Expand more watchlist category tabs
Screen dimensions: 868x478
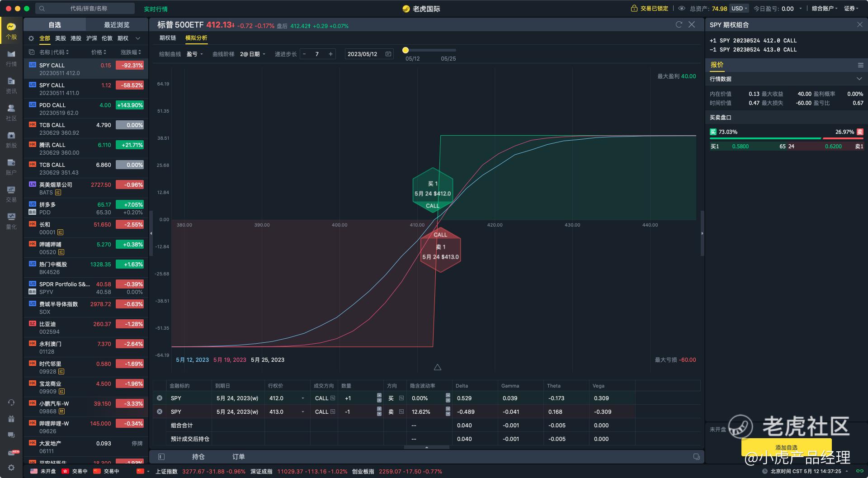coord(138,38)
